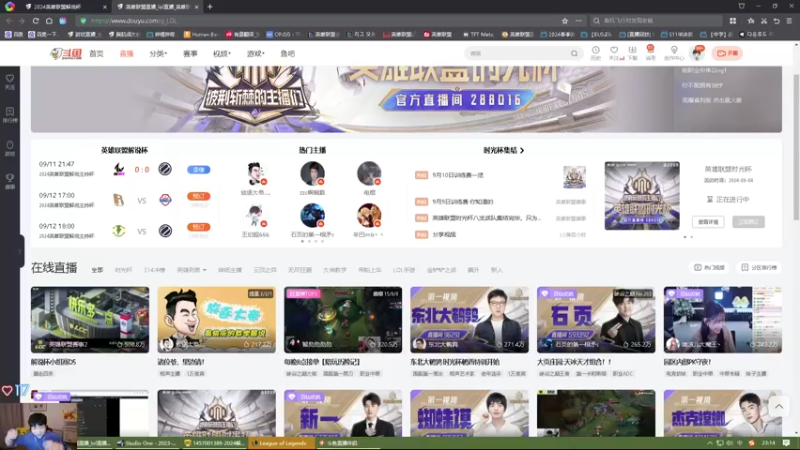Open the creator center icon
Viewport: 800px width, 450px height.
tap(674, 53)
